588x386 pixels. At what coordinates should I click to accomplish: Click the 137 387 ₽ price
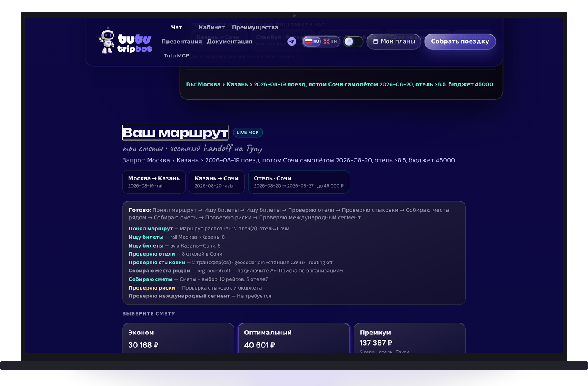pos(376,343)
